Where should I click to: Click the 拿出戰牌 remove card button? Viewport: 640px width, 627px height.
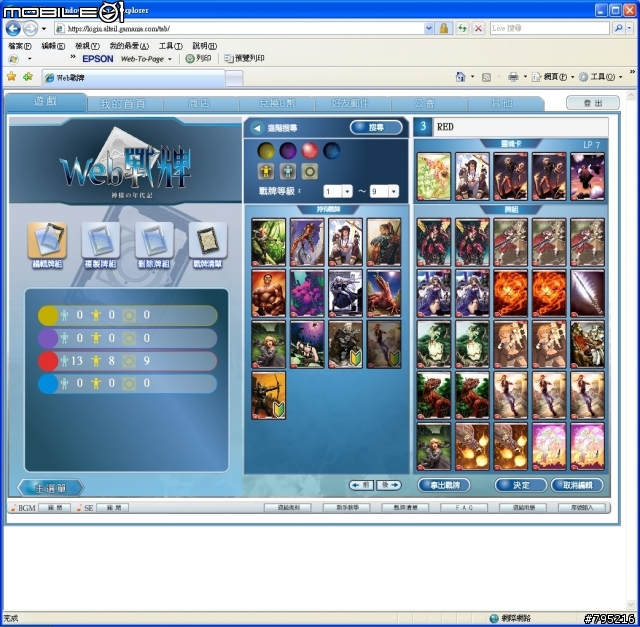pos(444,485)
